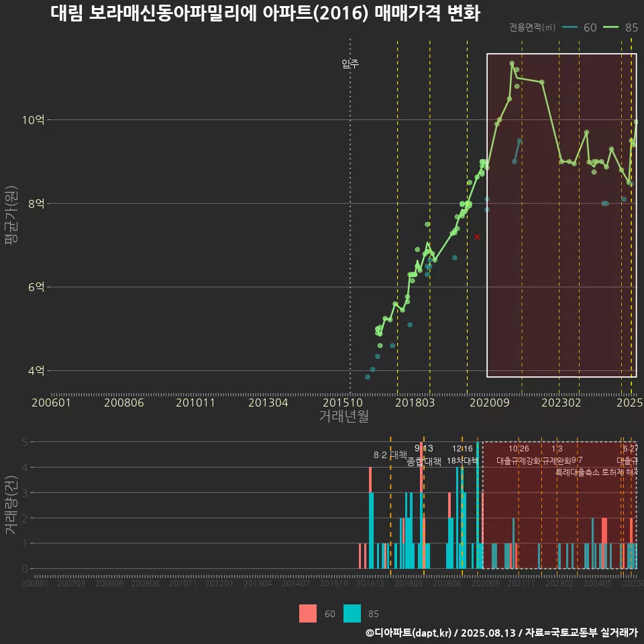Click 200908 on the volume chart axis
Image resolution: width=644 pixels, height=644 pixels.
point(145,583)
